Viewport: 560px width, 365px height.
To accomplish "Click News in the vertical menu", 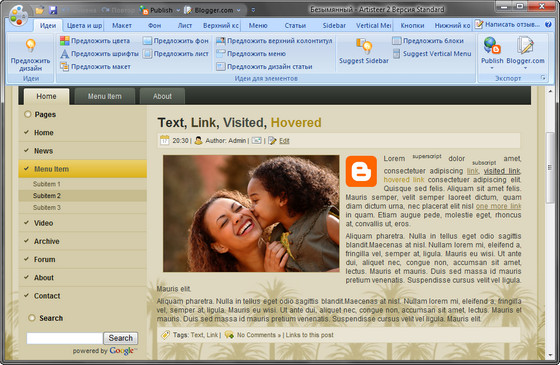I will pos(82,151).
